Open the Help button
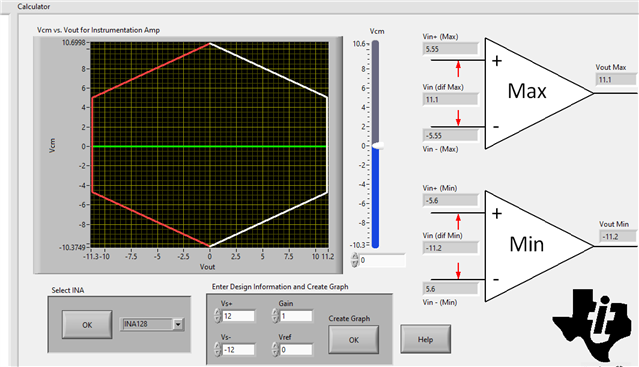The height and width of the screenshot is (367, 639). coord(425,339)
